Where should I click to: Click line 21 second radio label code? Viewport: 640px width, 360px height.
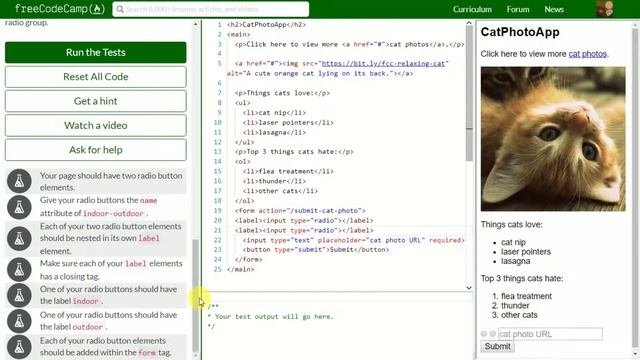pyautogui.click(x=304, y=230)
